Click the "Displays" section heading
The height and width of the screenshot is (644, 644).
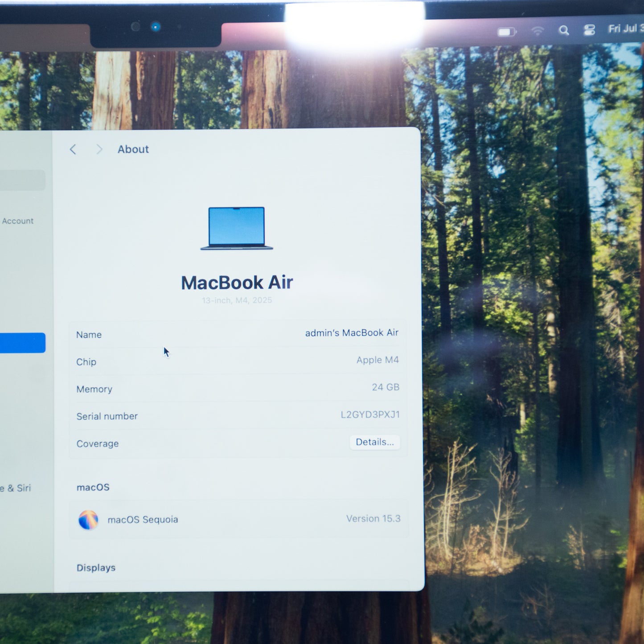coord(96,568)
